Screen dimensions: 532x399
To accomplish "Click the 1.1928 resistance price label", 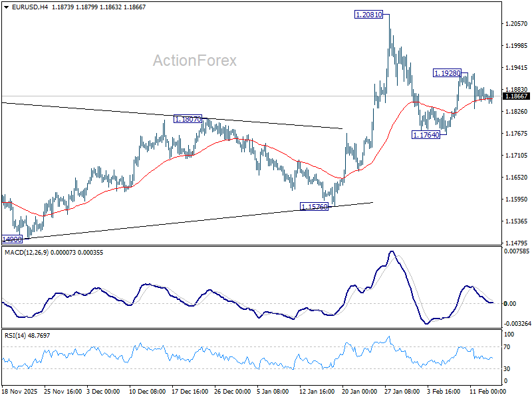I will click(x=446, y=71).
